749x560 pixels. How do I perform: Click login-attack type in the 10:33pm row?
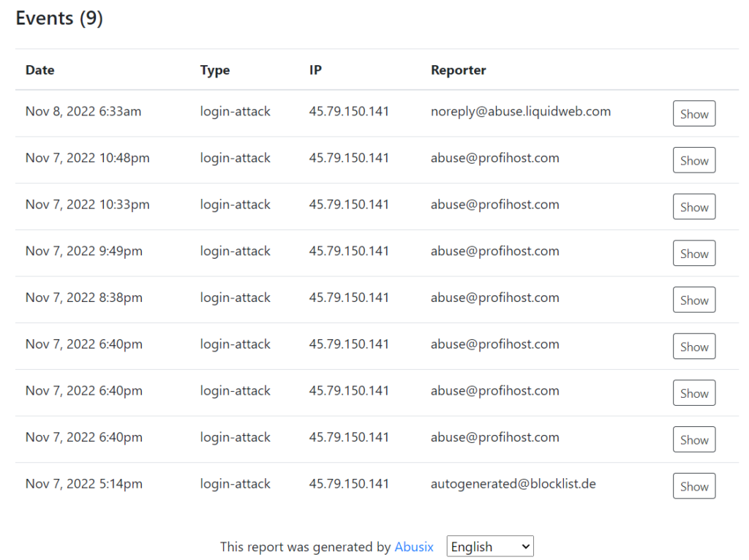235,204
